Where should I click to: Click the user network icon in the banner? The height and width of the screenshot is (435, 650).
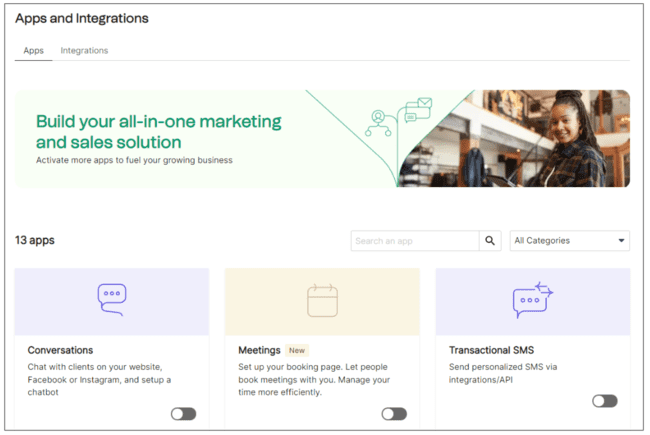point(379,122)
